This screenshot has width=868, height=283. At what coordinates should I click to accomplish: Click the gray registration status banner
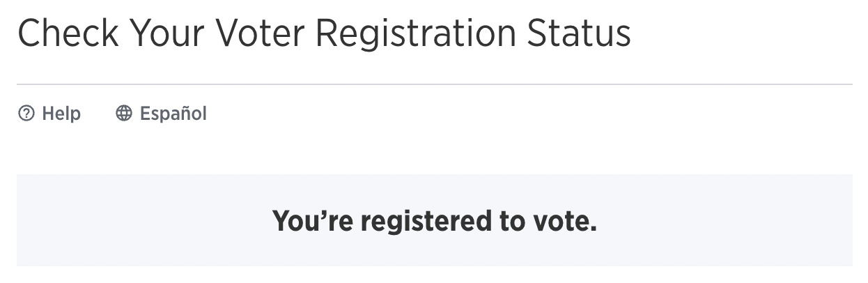(435, 220)
